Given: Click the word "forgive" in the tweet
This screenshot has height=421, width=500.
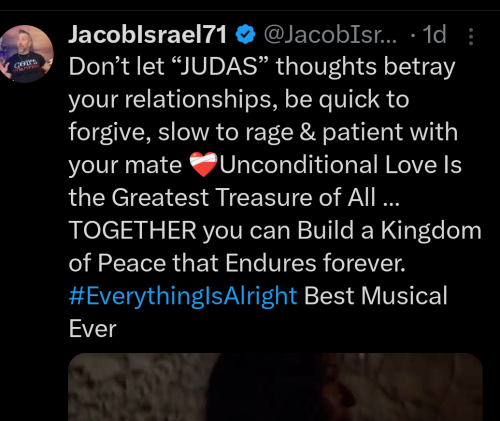Looking at the screenshot, I should pos(107,132).
